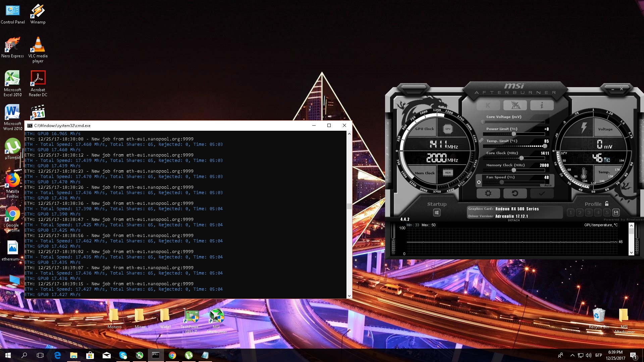Click the Temp. Limit slider handle
This screenshot has width=644, height=362.
click(545, 146)
